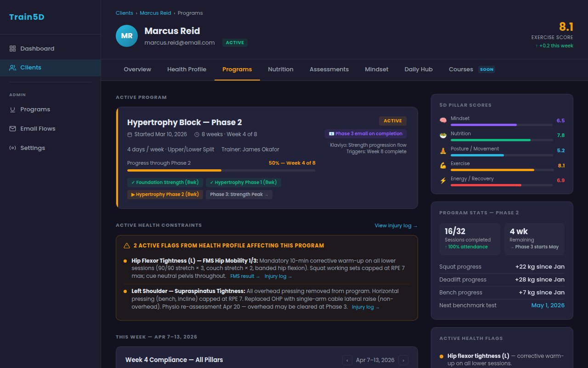The height and width of the screenshot is (368, 588).
Task: Open Settings in the sidebar
Action: 50,148
